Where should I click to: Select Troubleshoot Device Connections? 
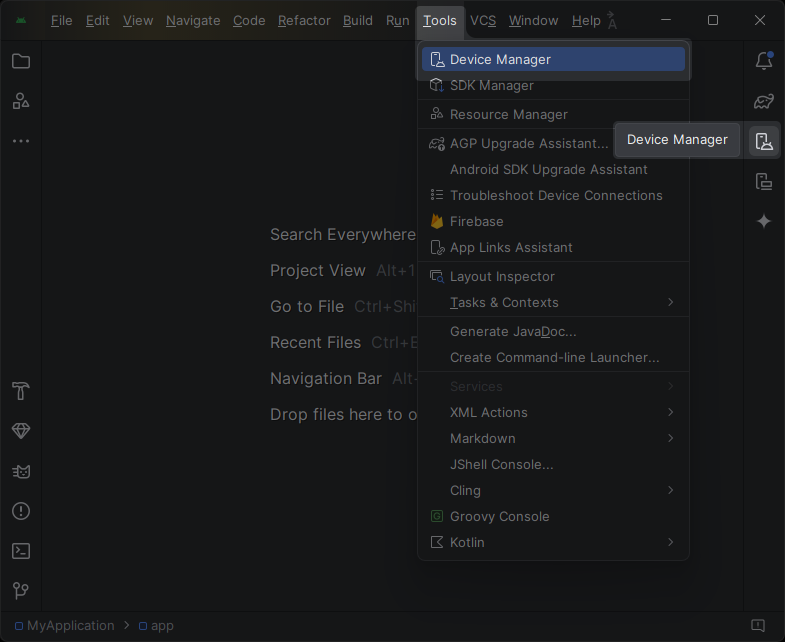pyautogui.click(x=553, y=195)
